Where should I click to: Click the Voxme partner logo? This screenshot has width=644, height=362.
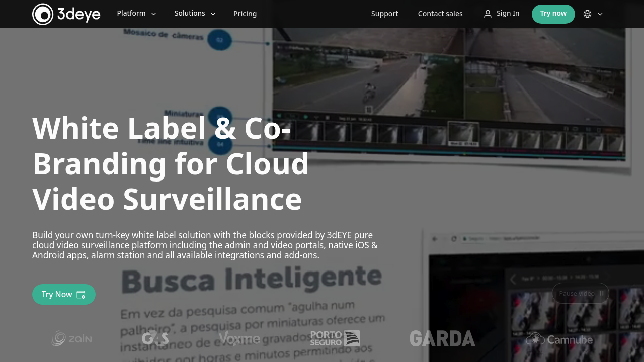tap(239, 338)
